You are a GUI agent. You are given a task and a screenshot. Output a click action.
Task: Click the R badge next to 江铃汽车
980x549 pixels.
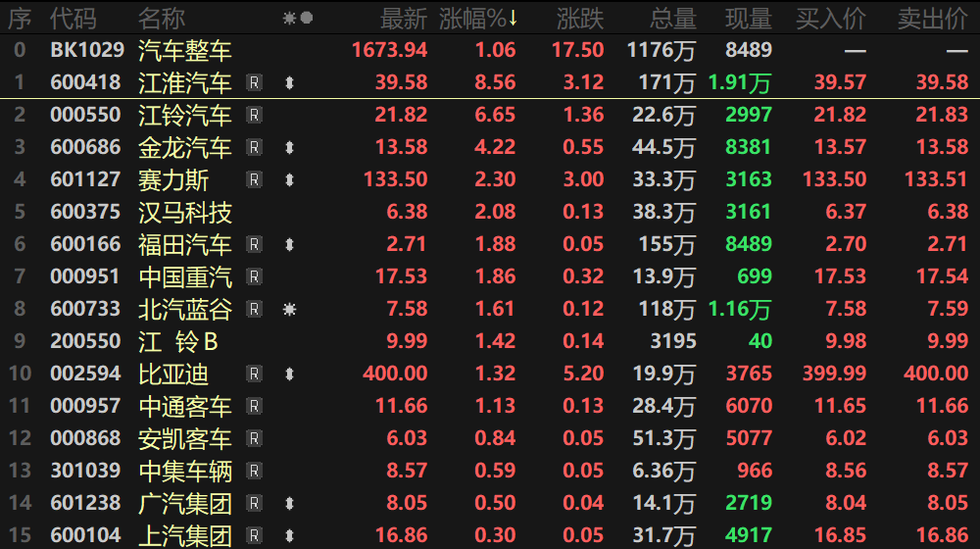(255, 115)
